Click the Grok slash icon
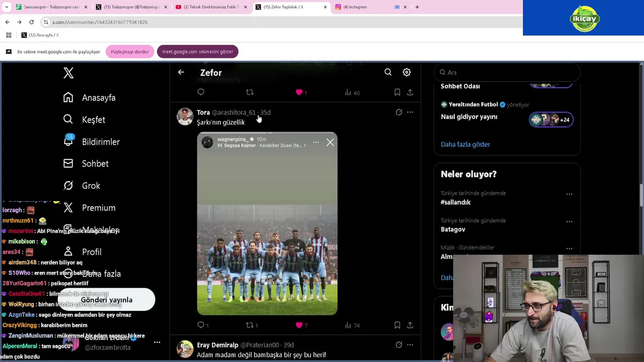This screenshot has width=644, height=362. pos(68,186)
